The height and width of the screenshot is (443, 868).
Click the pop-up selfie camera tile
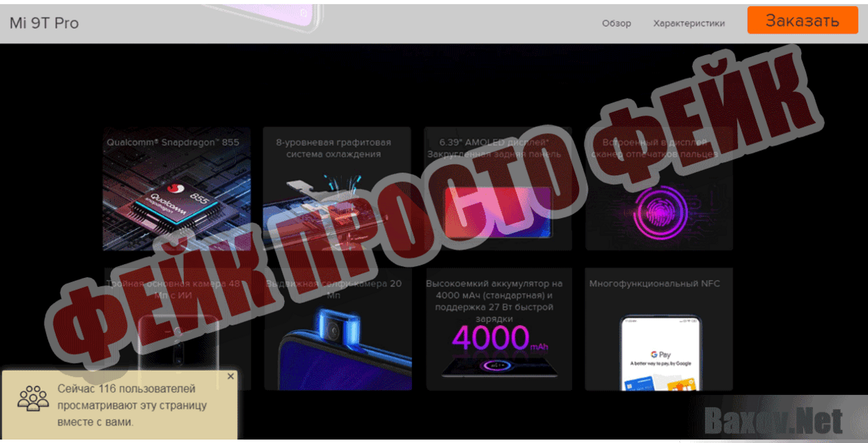337,328
